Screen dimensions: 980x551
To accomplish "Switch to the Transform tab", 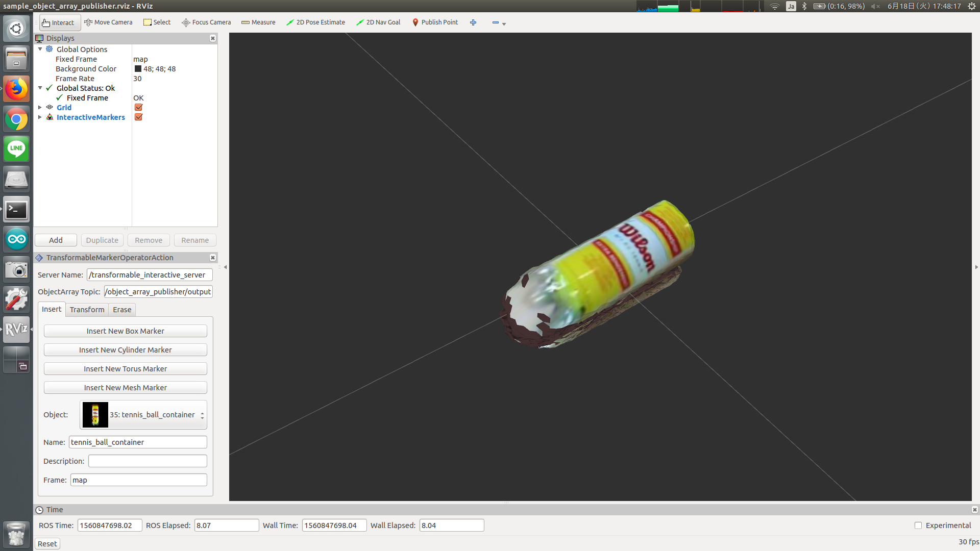I will pos(87,310).
